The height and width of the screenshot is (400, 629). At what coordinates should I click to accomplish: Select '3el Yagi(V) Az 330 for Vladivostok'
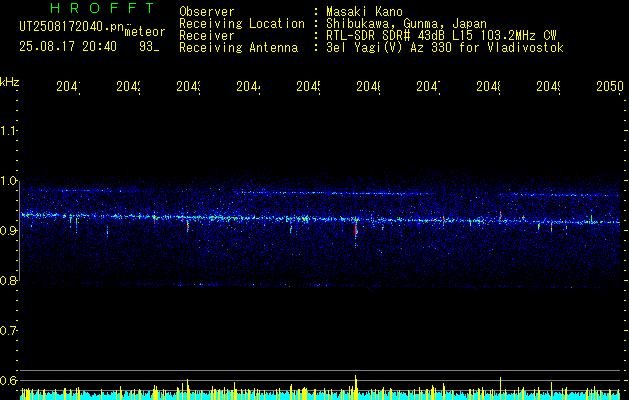445,48
